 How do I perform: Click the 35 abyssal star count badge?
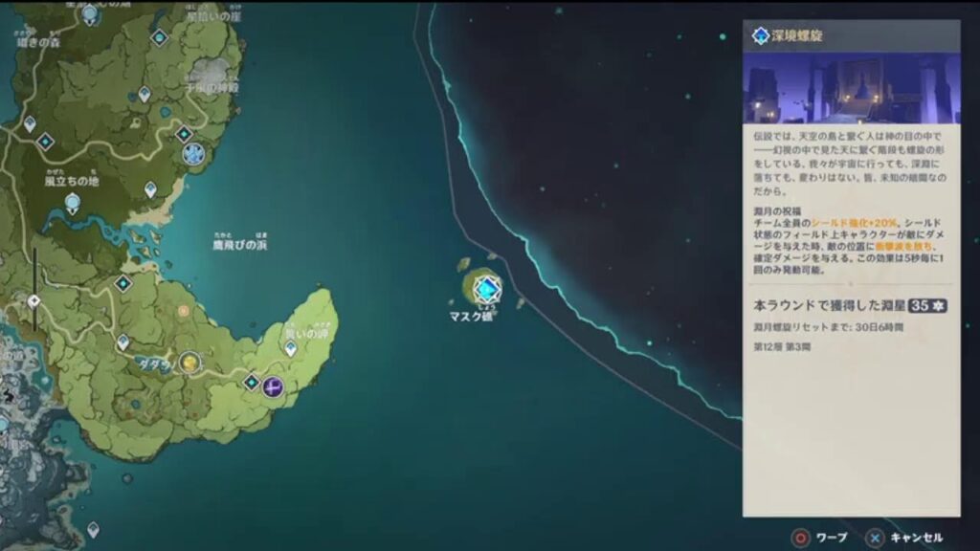(x=927, y=306)
